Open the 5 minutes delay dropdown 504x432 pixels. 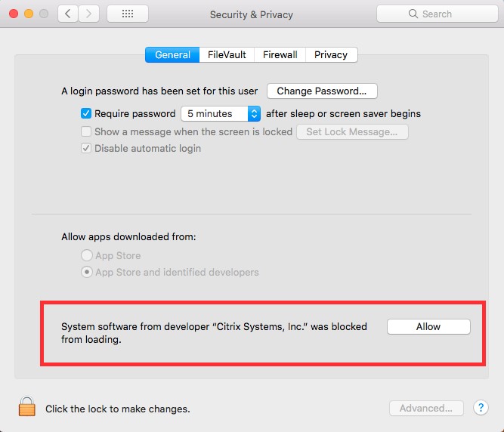(x=221, y=114)
